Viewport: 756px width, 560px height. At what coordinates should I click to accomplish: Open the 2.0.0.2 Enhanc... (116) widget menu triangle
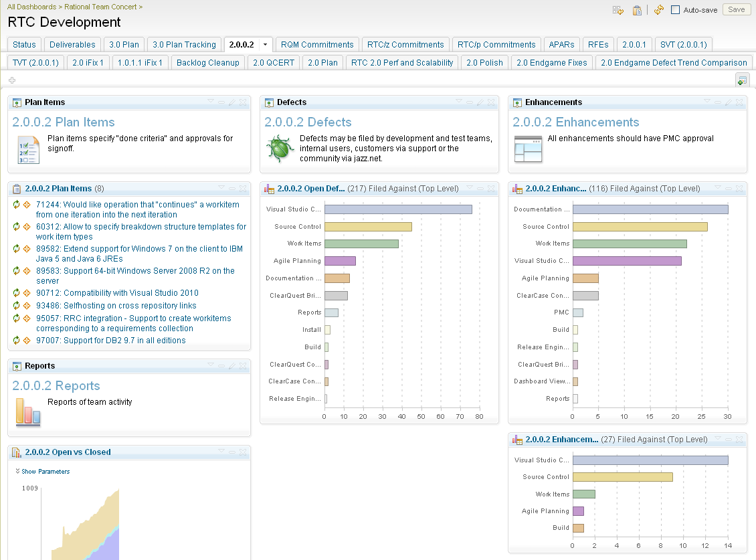tap(718, 187)
